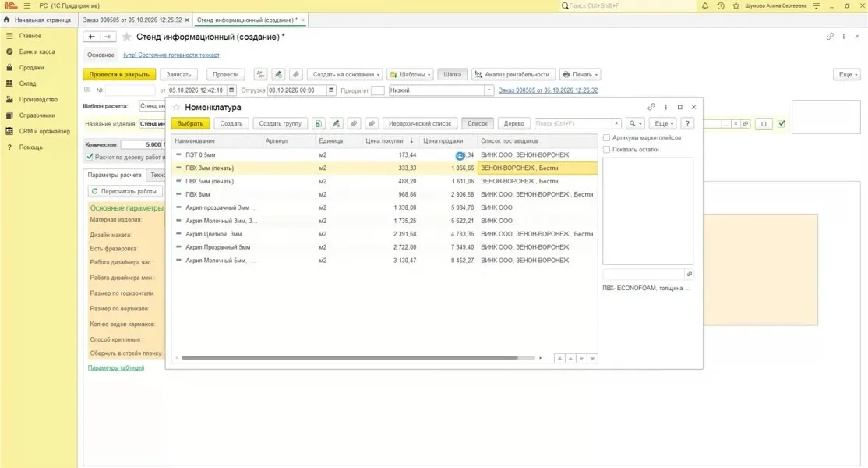Get link icon in Номенклатура window header

tap(651, 107)
